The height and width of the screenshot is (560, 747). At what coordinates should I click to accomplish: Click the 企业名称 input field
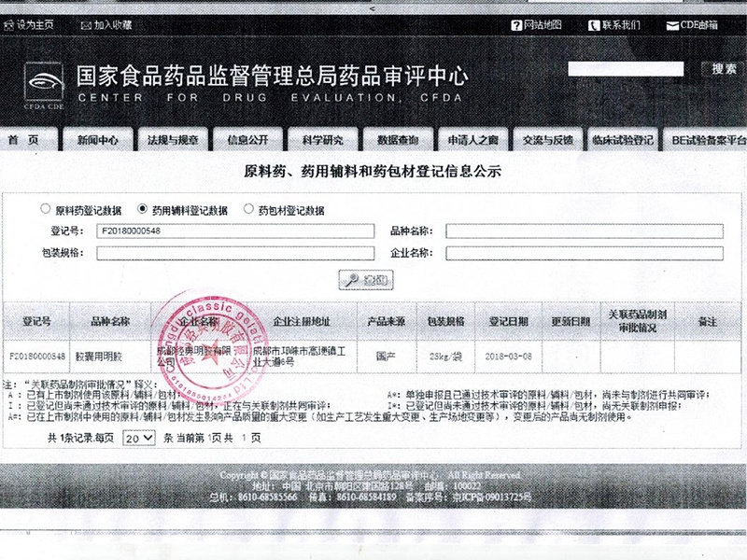click(x=585, y=253)
